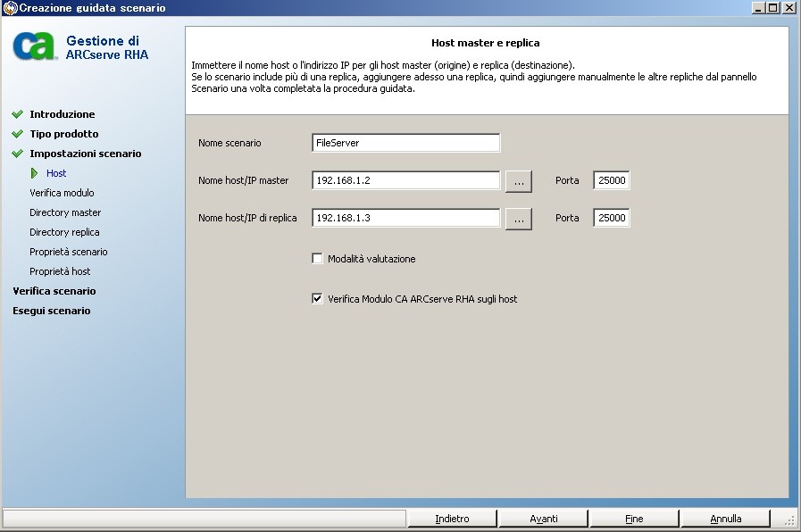Select the Esegui scenario step

(x=52, y=311)
